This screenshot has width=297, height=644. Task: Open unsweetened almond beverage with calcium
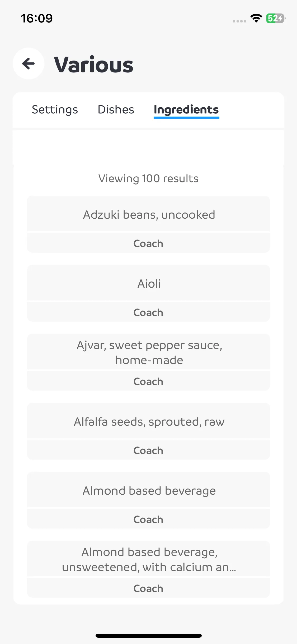point(148,559)
